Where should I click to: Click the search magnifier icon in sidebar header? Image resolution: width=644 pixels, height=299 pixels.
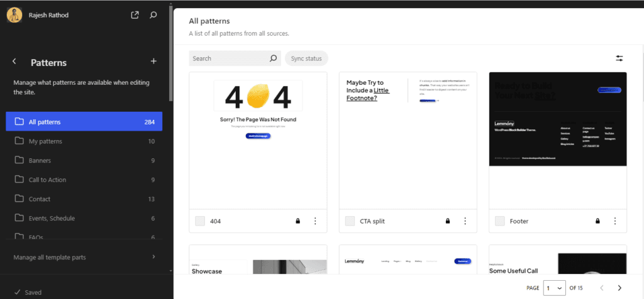[x=153, y=15]
